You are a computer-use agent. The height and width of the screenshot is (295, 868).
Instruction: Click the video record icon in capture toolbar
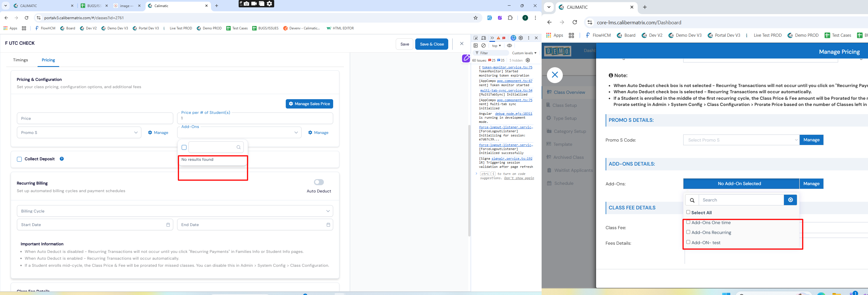254,3
